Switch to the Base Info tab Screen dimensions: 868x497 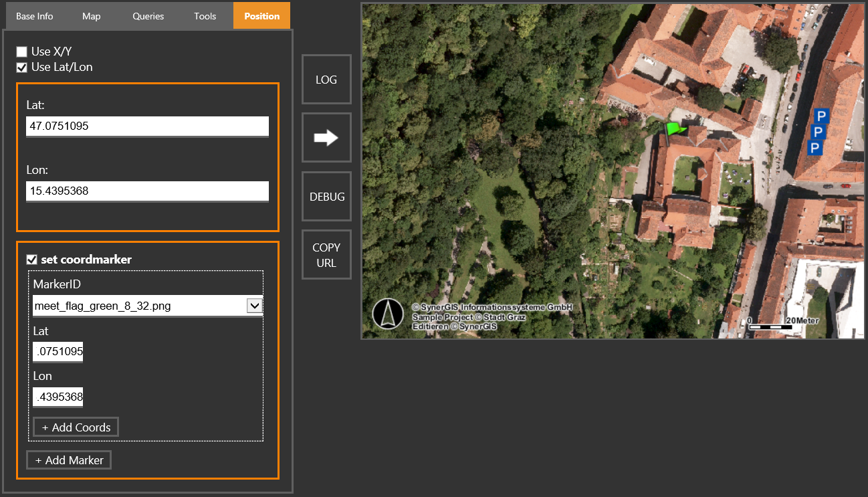pyautogui.click(x=34, y=15)
